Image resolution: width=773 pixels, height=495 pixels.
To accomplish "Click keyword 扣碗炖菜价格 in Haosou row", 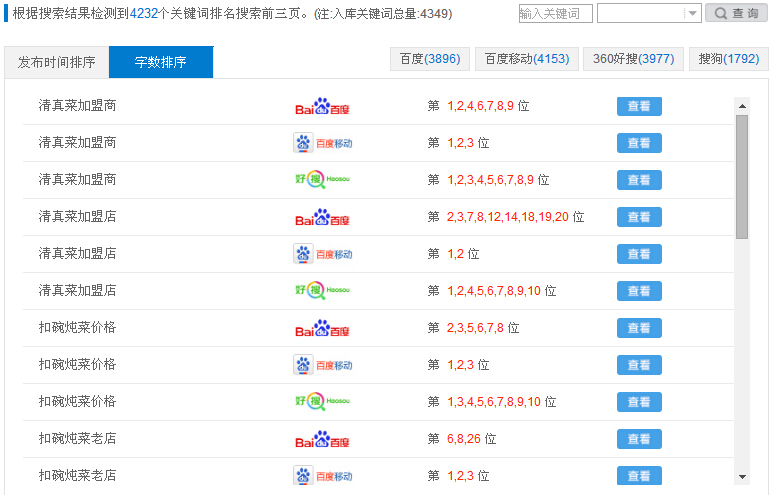I will click(77, 401).
